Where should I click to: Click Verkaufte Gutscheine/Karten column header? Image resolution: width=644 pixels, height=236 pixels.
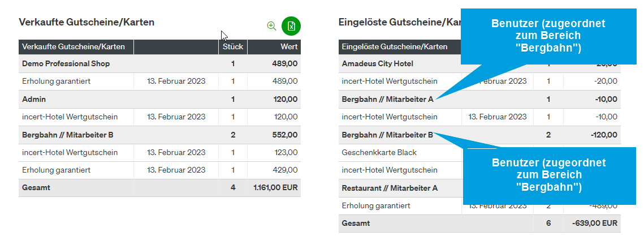[x=76, y=47]
